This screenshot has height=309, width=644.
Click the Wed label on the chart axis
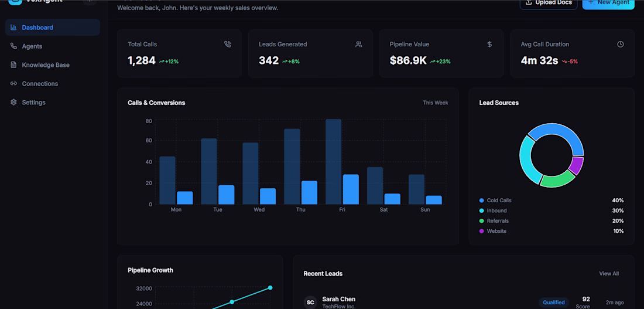click(x=259, y=210)
